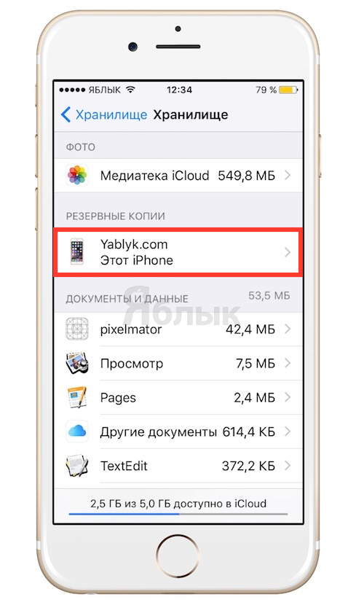Tap the Wi-Fi icon in status bar
The width and height of the screenshot is (364, 613).
pyautogui.click(x=130, y=90)
